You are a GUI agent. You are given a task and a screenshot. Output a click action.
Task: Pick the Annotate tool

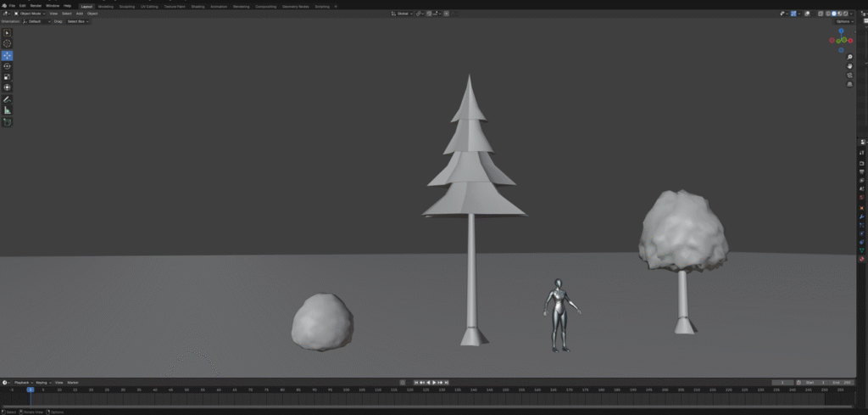tap(8, 99)
